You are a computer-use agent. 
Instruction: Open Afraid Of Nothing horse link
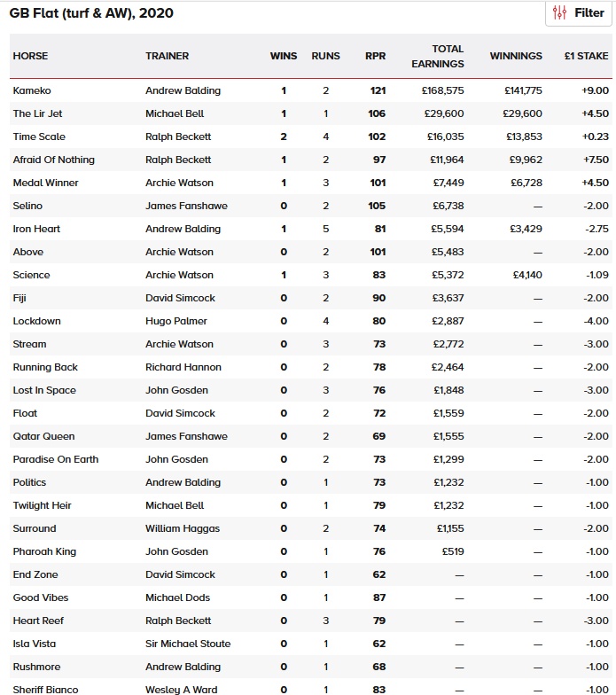[53, 160]
